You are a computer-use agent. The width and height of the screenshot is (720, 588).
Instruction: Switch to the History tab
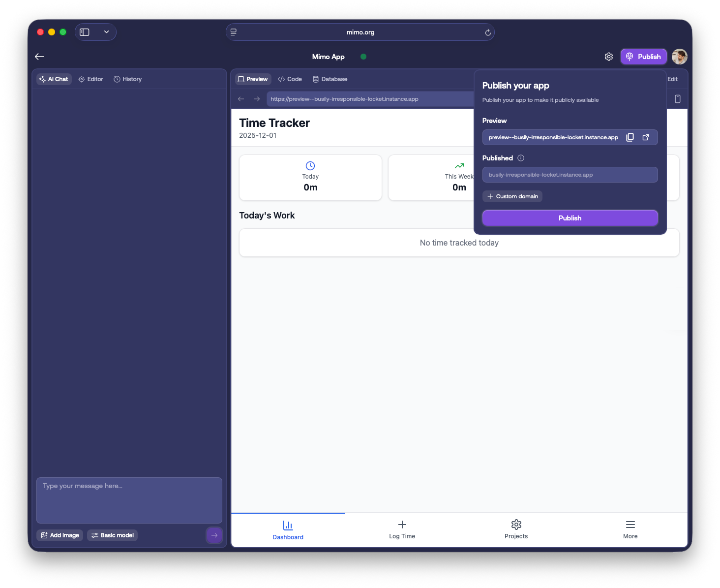[127, 79]
